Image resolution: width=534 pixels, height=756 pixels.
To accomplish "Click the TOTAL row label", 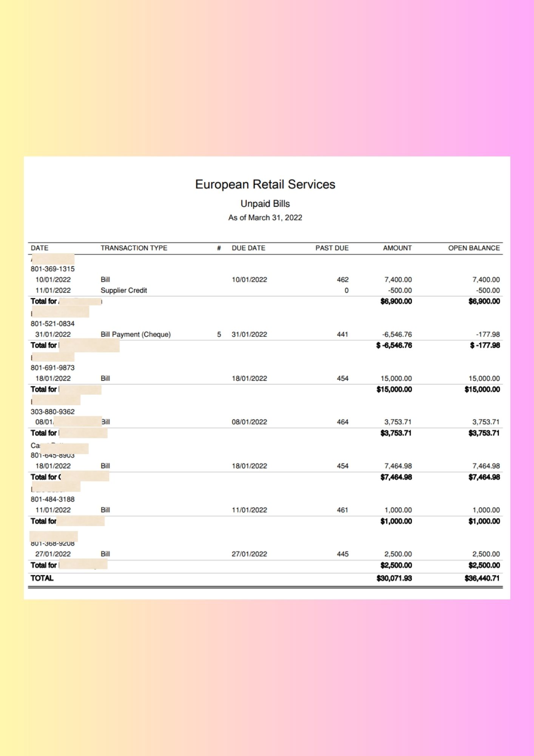I will (42, 578).
